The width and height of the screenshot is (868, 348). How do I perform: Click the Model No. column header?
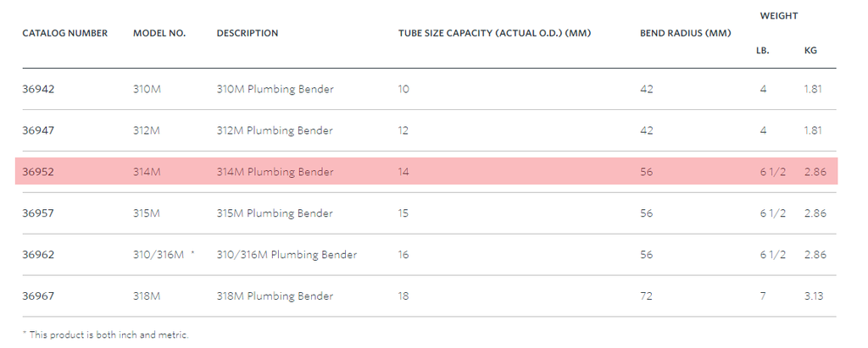159,34
